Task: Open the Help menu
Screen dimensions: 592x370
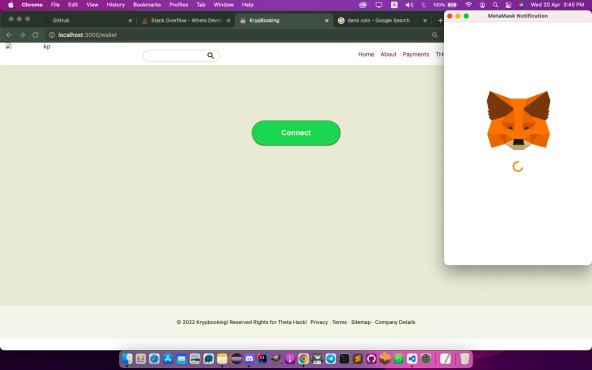Action: point(248,5)
